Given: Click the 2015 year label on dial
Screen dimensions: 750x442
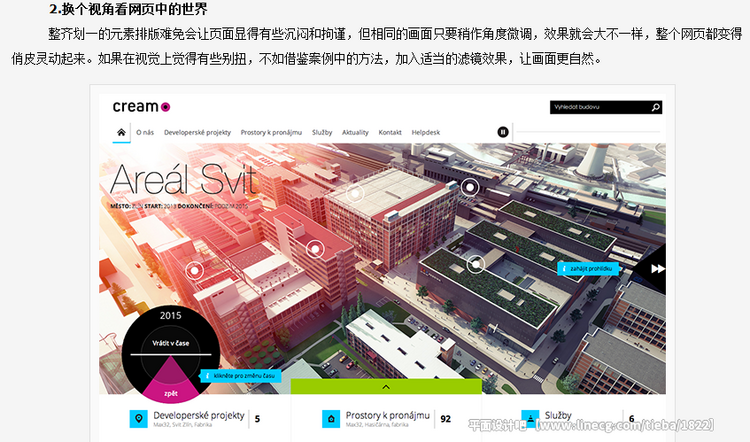Looking at the screenshot, I should [x=171, y=315].
